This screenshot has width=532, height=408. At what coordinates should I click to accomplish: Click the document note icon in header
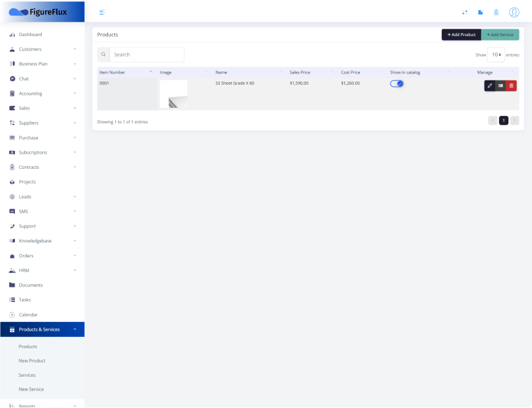(x=480, y=12)
